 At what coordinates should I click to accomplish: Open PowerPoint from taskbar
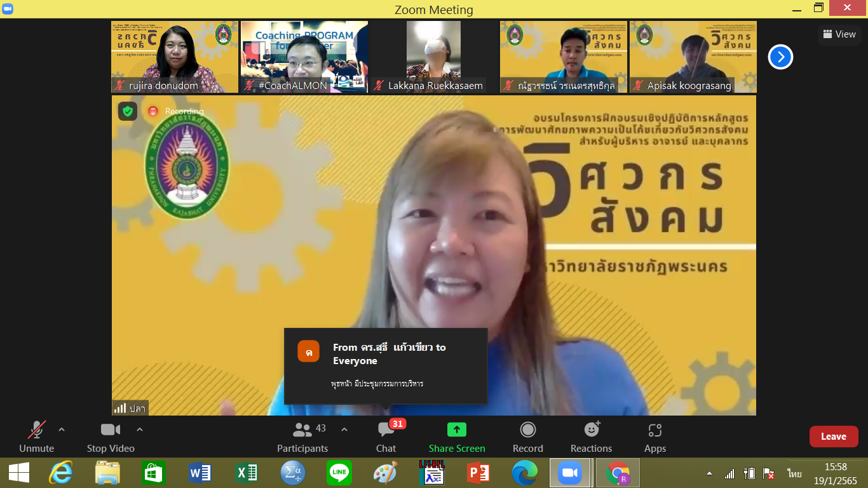tap(478, 473)
